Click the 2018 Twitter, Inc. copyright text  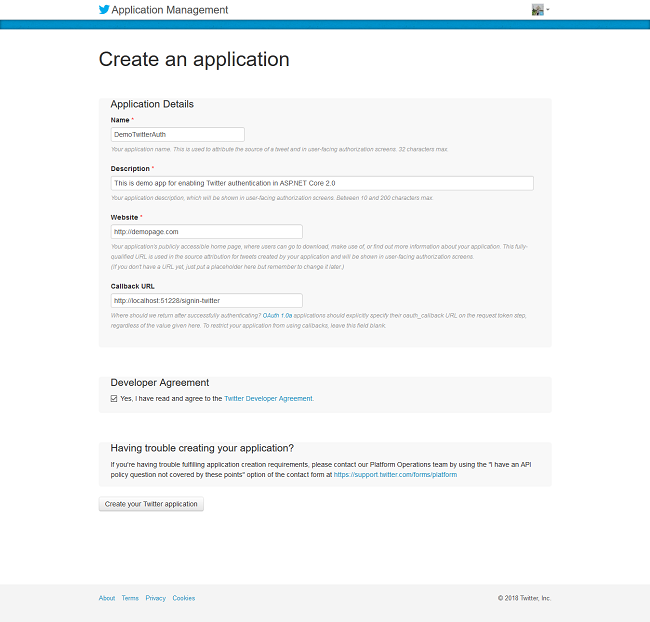[x=524, y=598]
